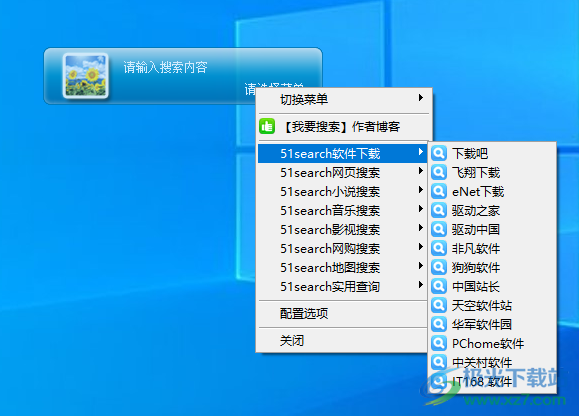Expand the arrow next to 51search实用查询
The width and height of the screenshot is (579, 416).
(421, 285)
